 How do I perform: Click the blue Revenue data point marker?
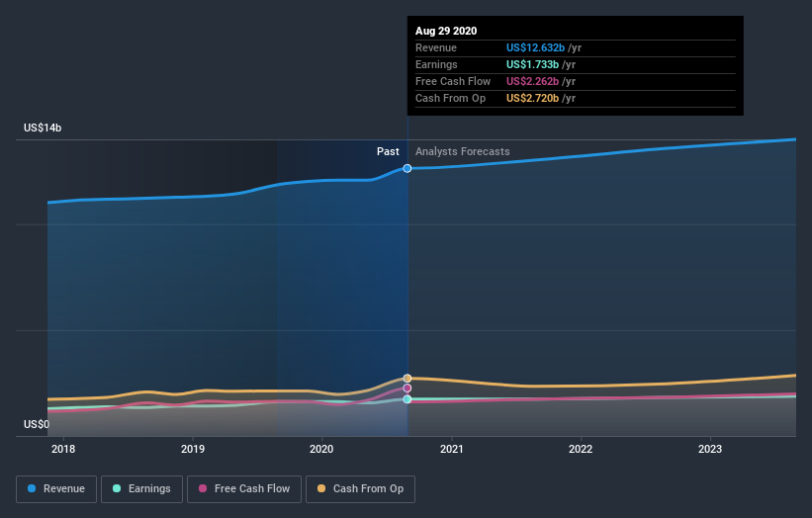[x=407, y=168]
